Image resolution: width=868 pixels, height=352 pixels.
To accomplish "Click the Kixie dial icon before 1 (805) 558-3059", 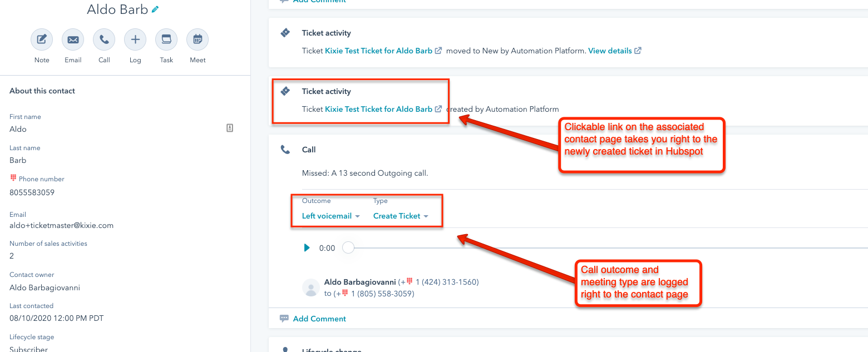I will coord(344,293).
